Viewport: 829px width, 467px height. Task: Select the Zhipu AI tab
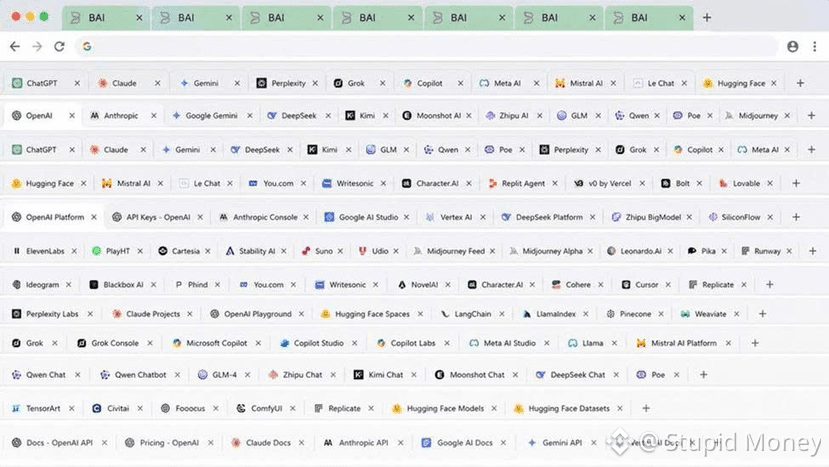(513, 115)
